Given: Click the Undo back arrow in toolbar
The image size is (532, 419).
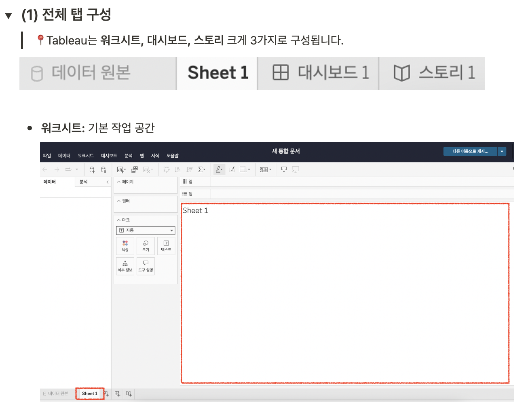Looking at the screenshot, I should pos(45,169).
